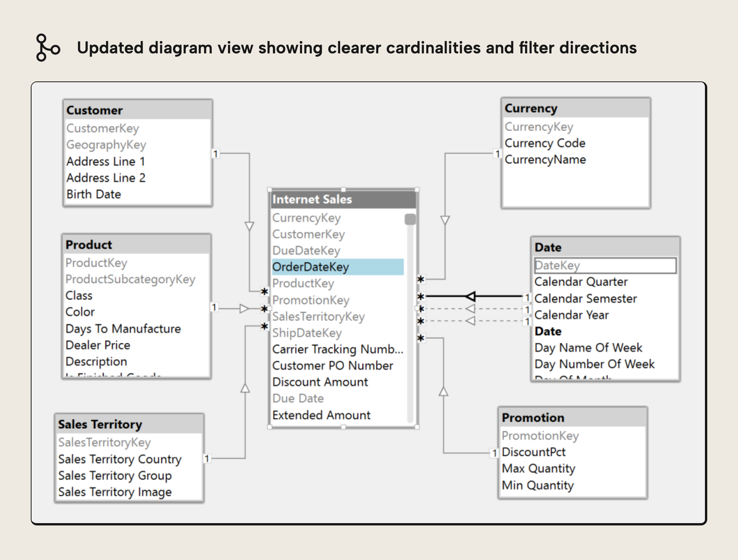738x560 pixels.
Task: Click the Product relationship filter arrow
Action: pos(244,308)
